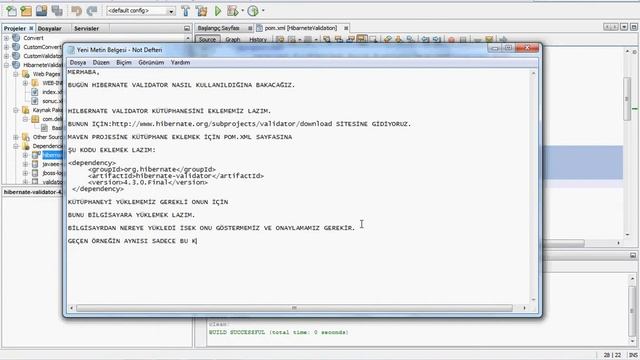This screenshot has height=360, width=640.
Task: Click the BUILD SUCCESSFUL output line
Action: (x=279, y=332)
